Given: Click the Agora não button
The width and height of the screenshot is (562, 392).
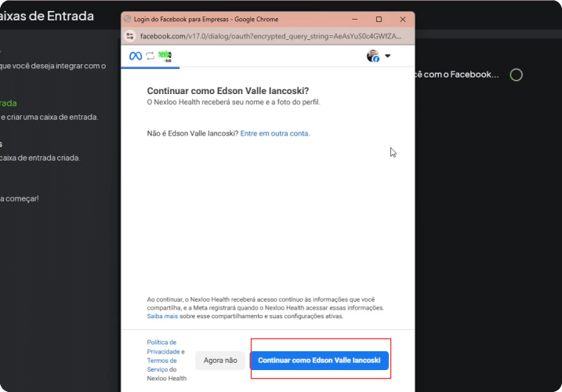Looking at the screenshot, I should click(x=220, y=361).
